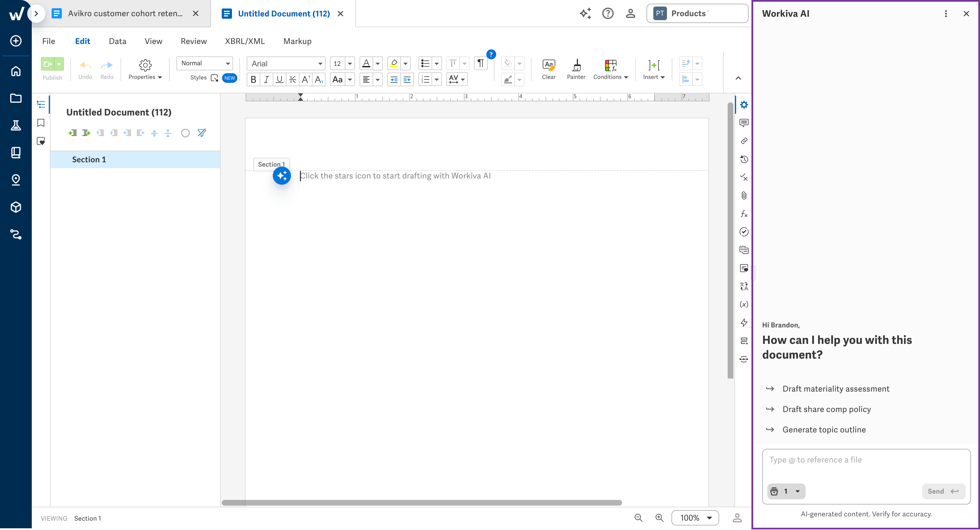
Task: Open the user account icon in header
Action: (x=630, y=13)
